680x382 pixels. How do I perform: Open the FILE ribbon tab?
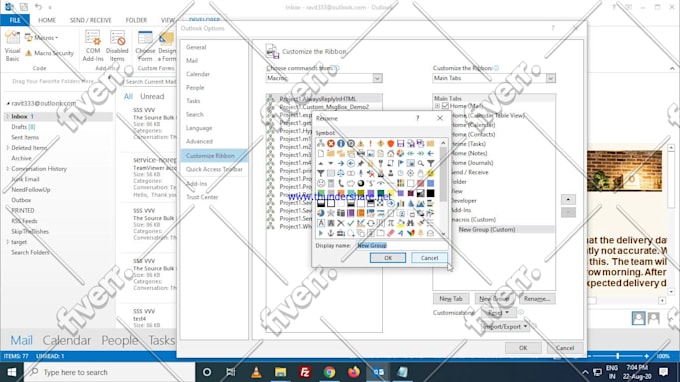15,20
